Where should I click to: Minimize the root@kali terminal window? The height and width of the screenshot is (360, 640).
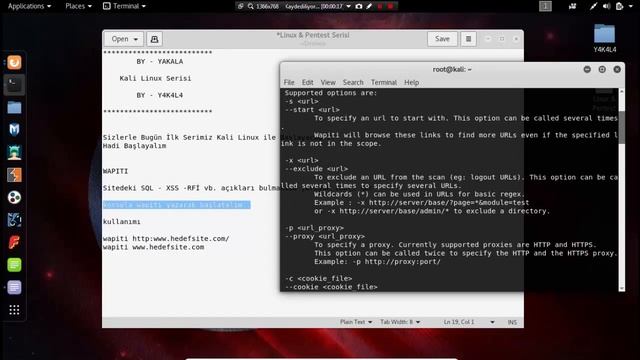tap(587, 69)
